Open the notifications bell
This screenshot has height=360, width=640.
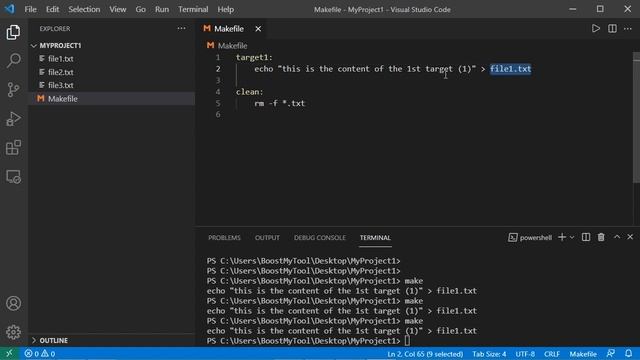[x=629, y=353]
